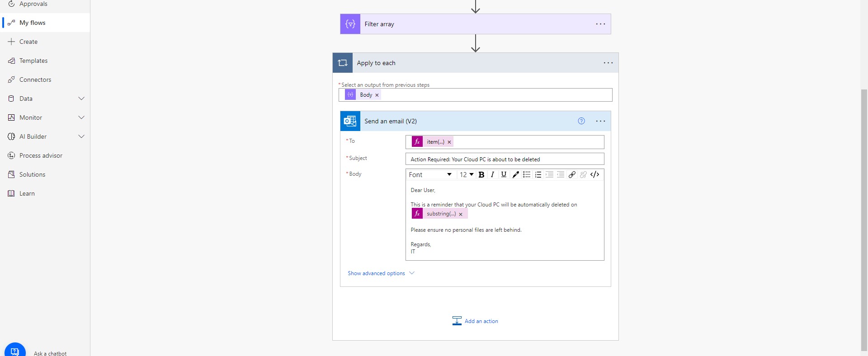
Task: Click Add an action
Action: (x=475, y=321)
